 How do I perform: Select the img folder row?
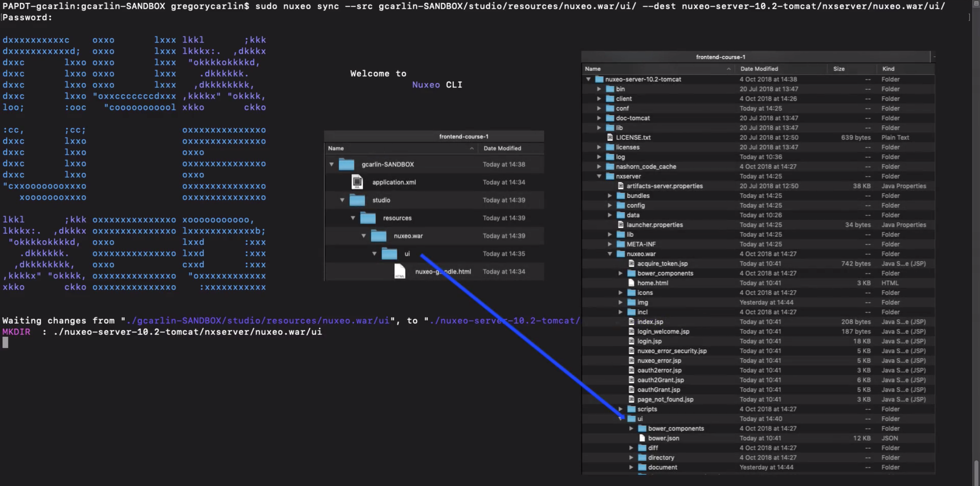758,302
